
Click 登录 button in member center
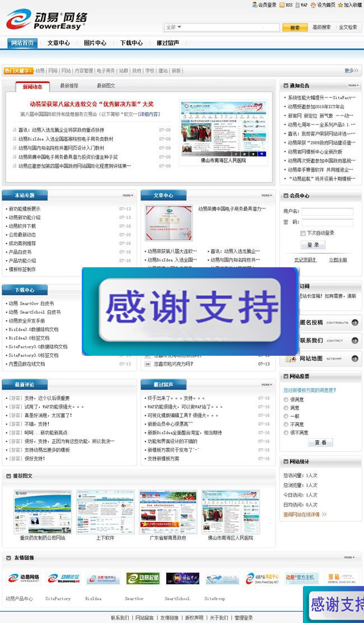313,245
